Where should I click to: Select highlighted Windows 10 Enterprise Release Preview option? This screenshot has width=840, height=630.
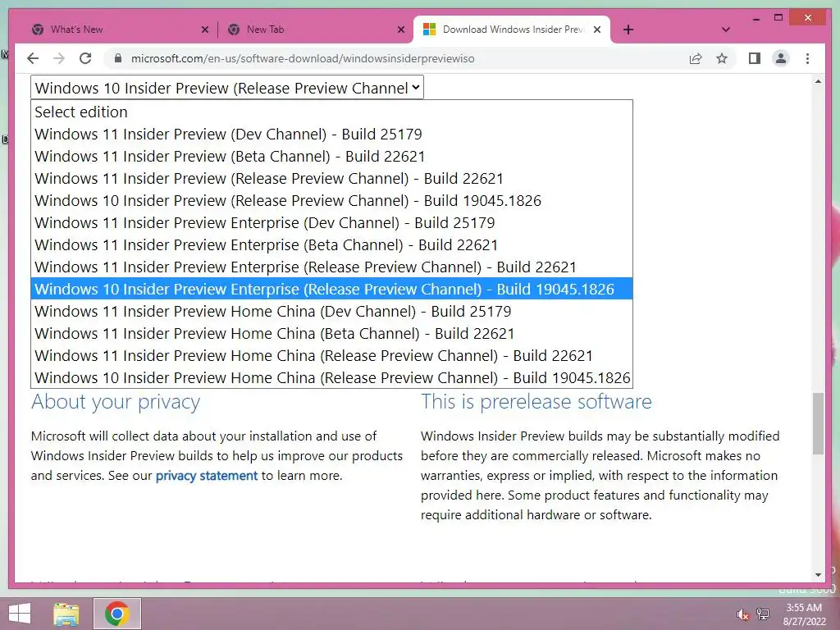point(331,289)
